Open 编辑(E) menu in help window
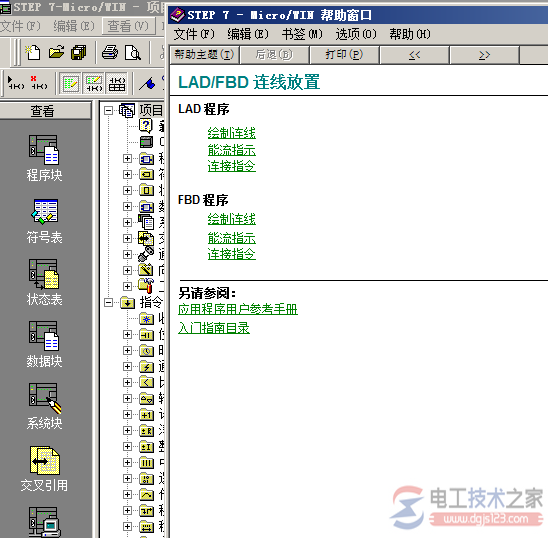 click(x=248, y=34)
